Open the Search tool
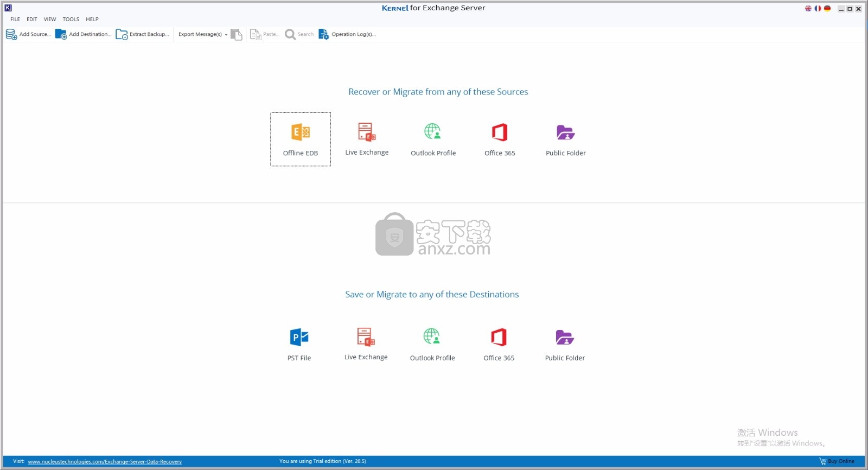 pyautogui.click(x=299, y=34)
